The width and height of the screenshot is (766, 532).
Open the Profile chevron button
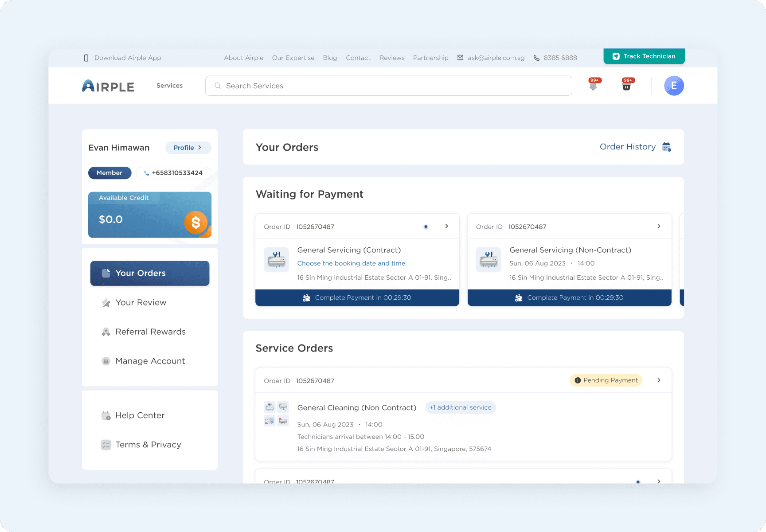(x=188, y=148)
